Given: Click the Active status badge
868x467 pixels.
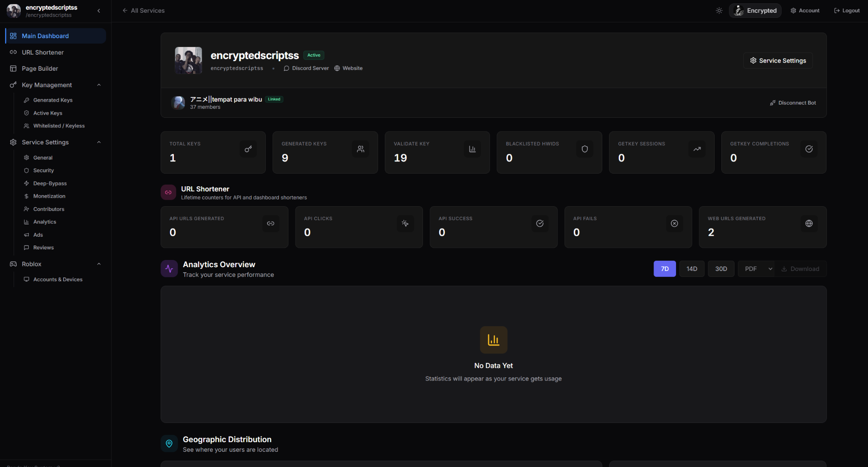Looking at the screenshot, I should [314, 55].
